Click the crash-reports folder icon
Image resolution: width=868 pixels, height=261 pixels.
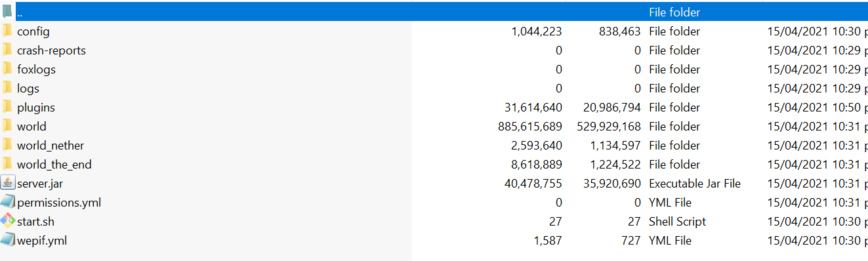(7, 50)
